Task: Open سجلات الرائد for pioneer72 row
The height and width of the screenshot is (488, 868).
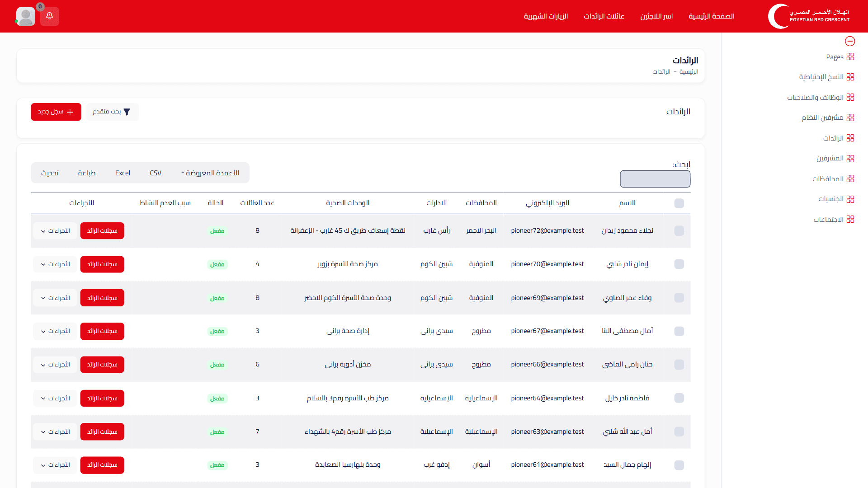Action: coord(102,231)
